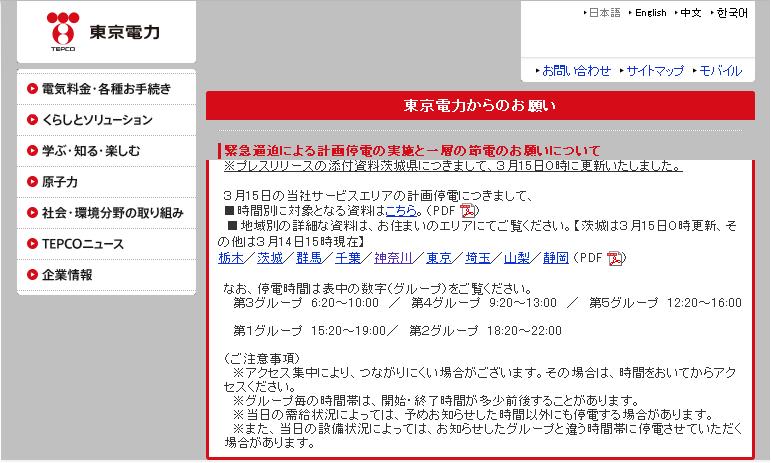Open 千葉 area link
Viewport: 771px width, 463px height.
348,258
